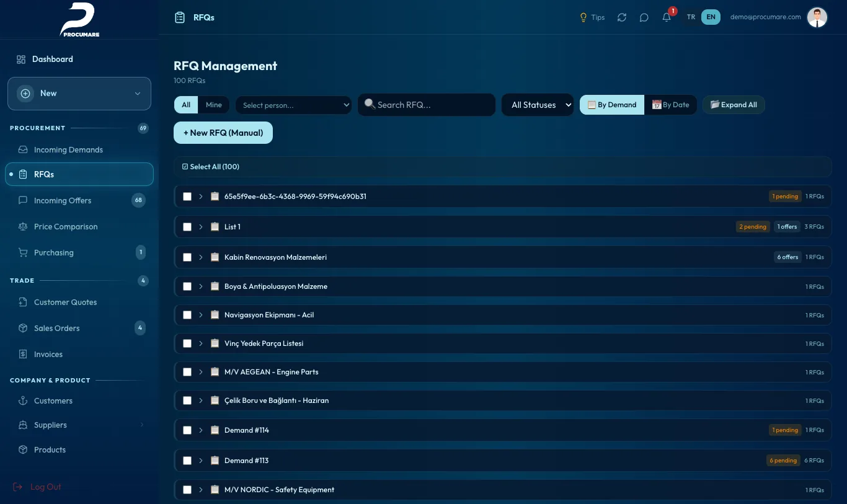The image size is (847, 504).
Task: Click the refresh sync icon
Action: [622, 17]
